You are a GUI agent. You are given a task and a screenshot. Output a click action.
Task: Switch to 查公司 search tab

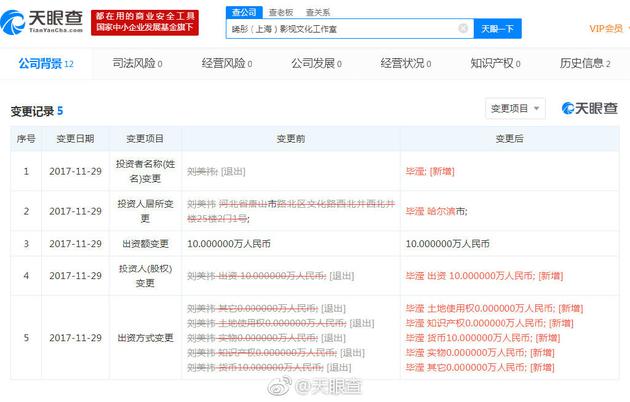243,12
